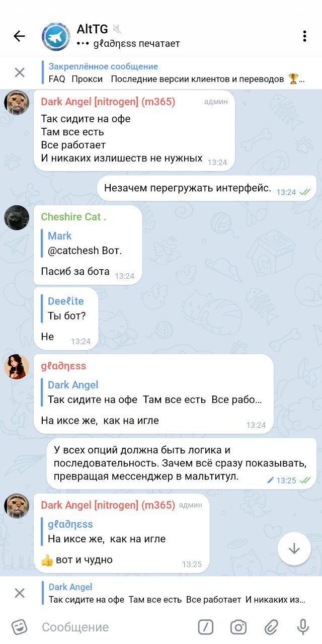Attach a file with the paperclip icon
The image size is (322, 644).
[x=271, y=627]
